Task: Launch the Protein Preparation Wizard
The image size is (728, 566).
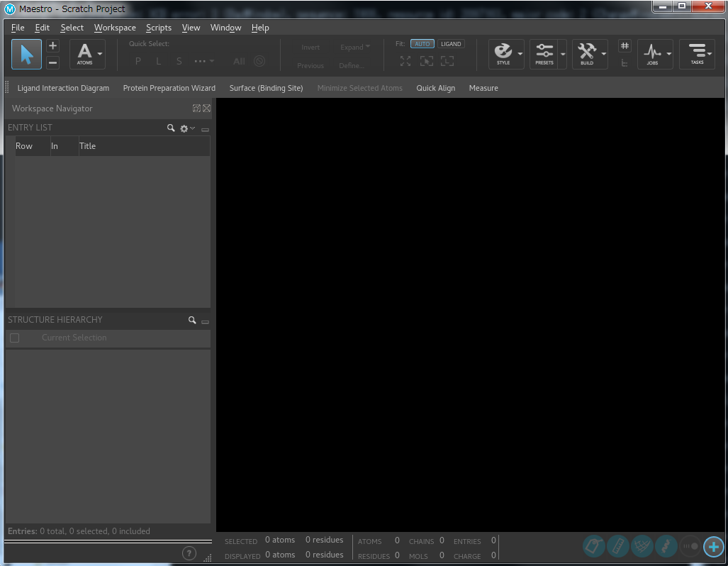Action: [169, 88]
